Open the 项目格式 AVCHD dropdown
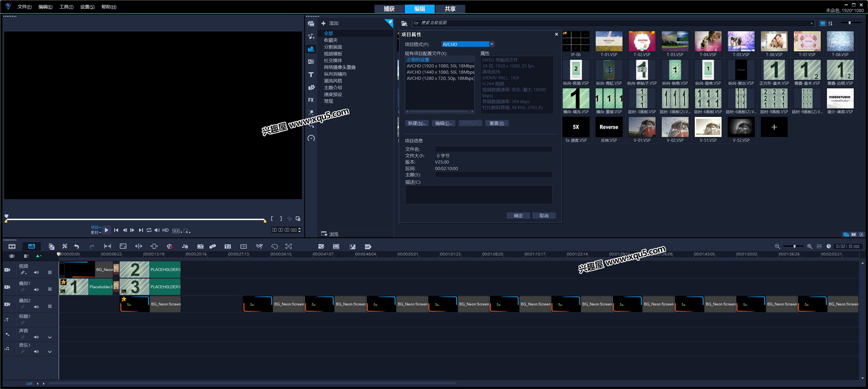 click(x=492, y=44)
